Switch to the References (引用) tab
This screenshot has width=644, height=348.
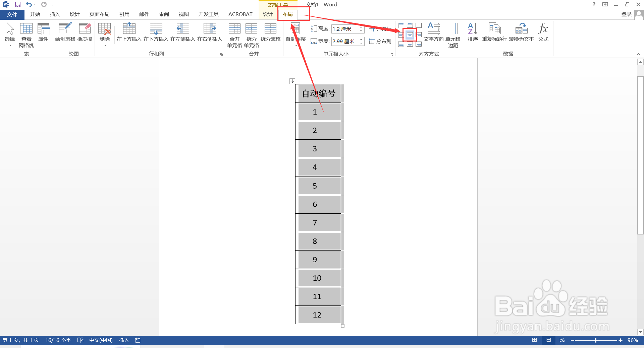click(124, 14)
